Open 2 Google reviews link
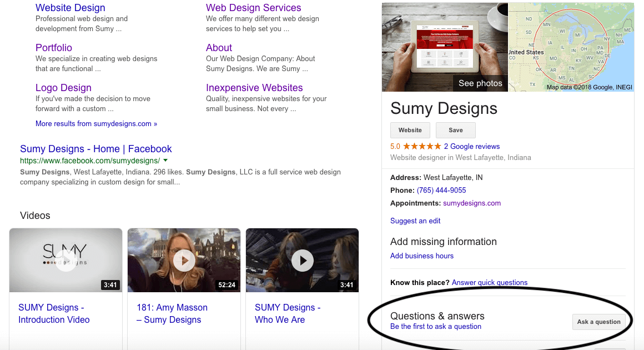The width and height of the screenshot is (644, 350). 471,146
